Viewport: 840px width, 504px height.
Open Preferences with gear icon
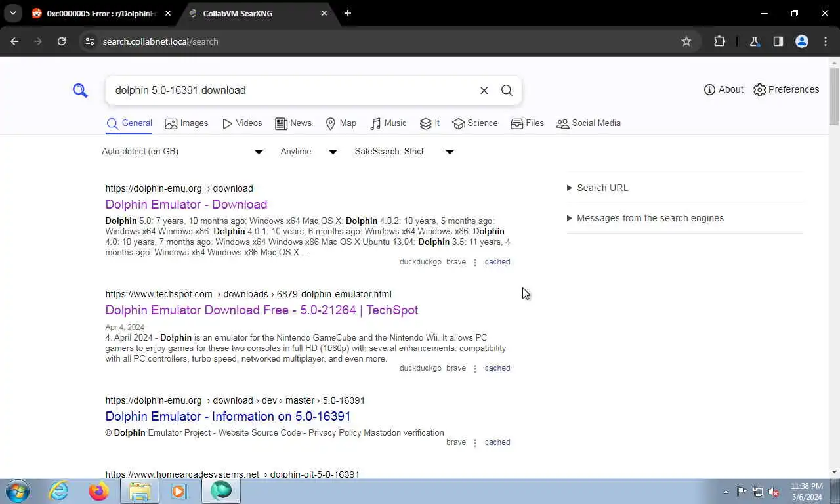pos(786,89)
